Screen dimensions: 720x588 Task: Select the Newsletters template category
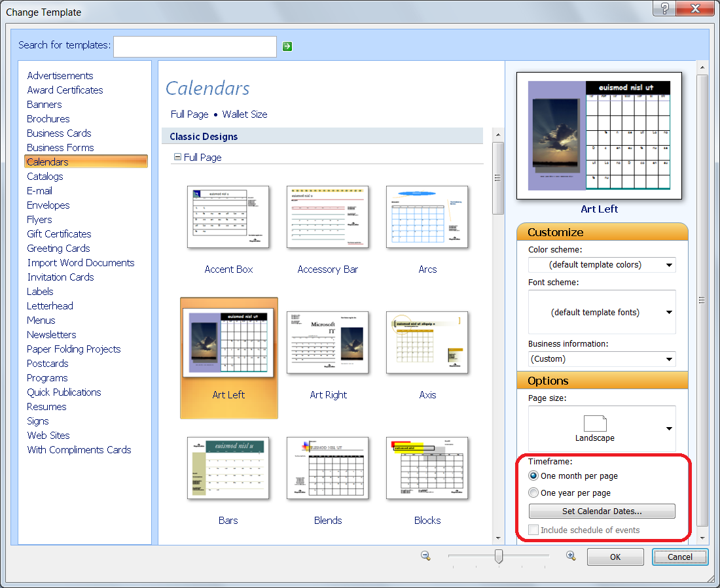51,334
